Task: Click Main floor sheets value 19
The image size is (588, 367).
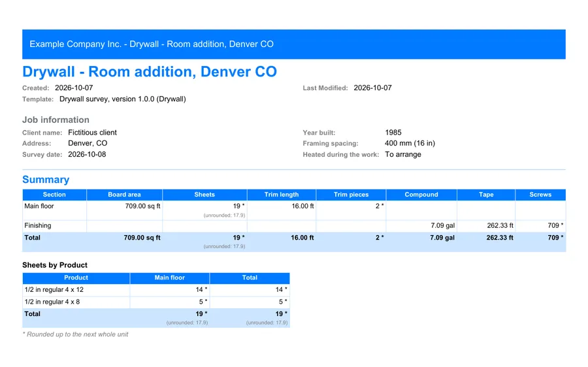Action: (x=238, y=206)
